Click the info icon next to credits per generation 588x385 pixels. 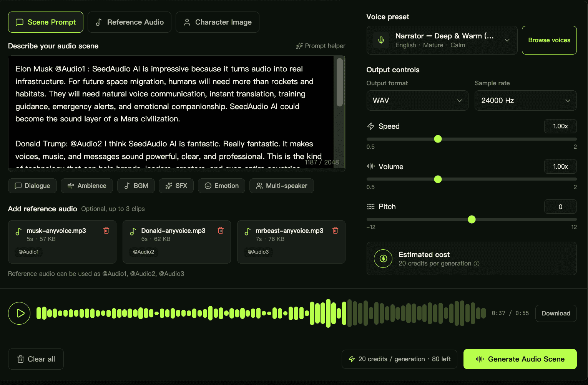pyautogui.click(x=477, y=264)
